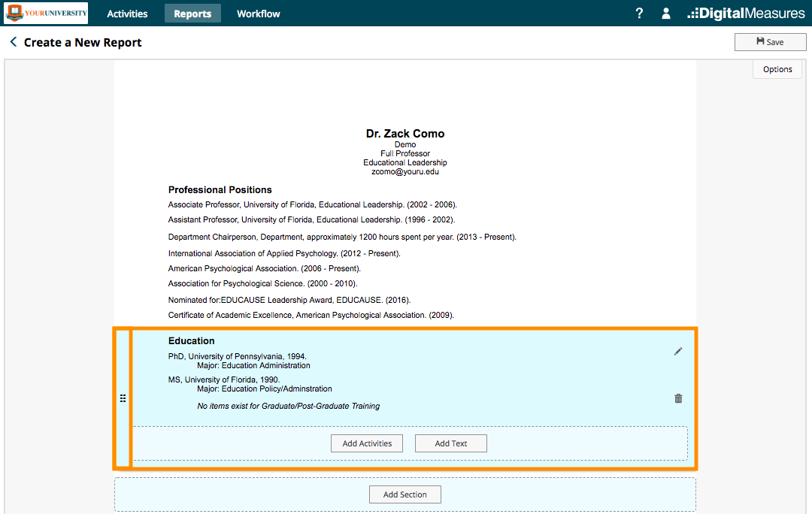Viewport: 812px width, 514px height.
Task: Click the Dr. Zack Como heading
Action: [405, 134]
